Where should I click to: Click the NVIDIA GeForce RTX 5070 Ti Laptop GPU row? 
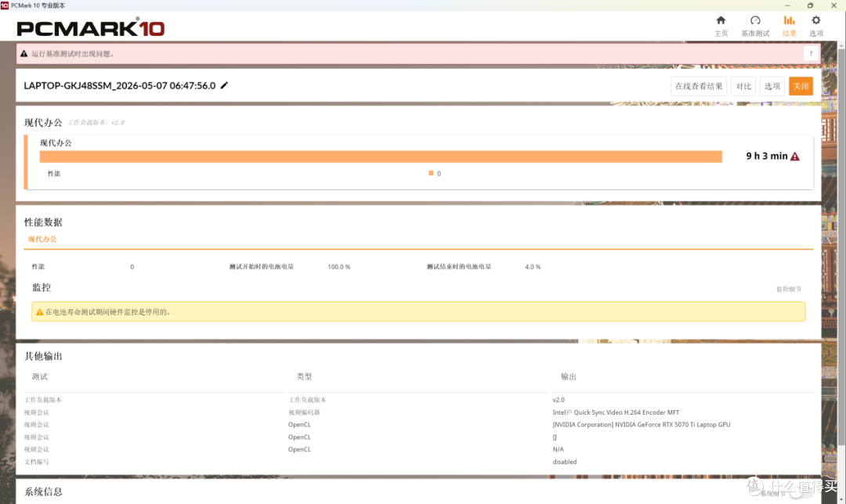point(642,425)
